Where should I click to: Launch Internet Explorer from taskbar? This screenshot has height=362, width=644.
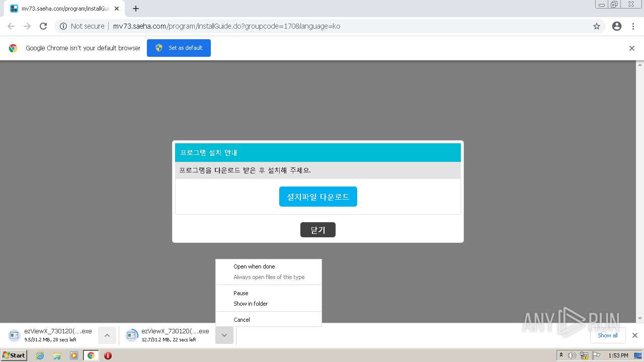click(x=40, y=355)
